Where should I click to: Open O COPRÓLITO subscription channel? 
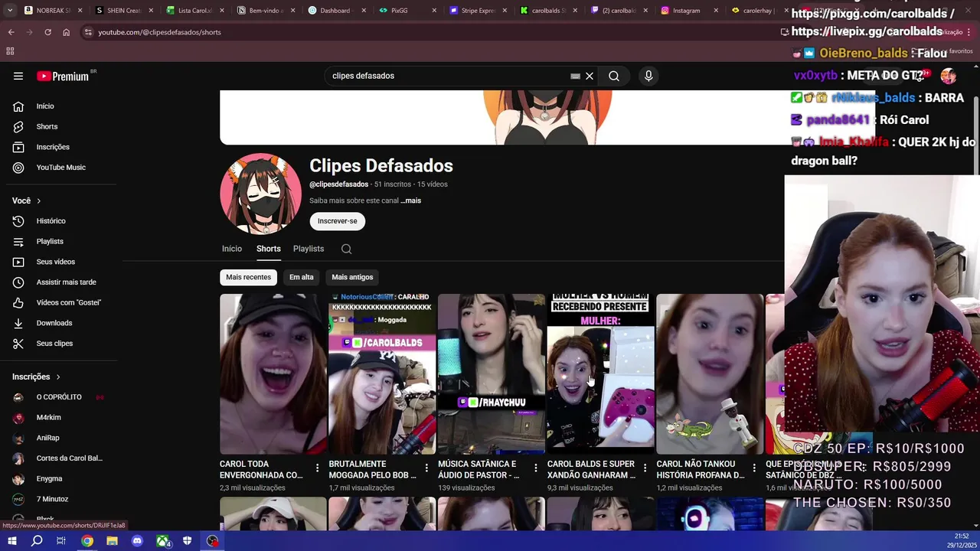58,397
